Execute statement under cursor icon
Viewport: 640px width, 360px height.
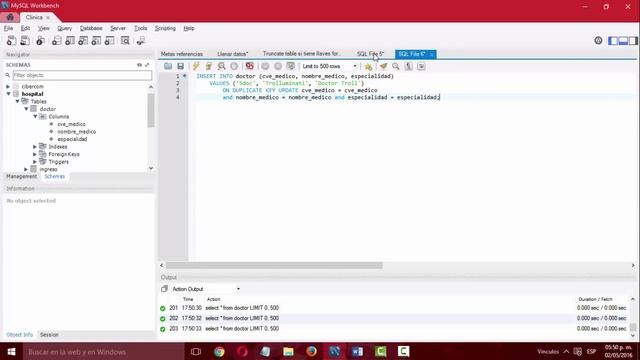click(x=209, y=66)
